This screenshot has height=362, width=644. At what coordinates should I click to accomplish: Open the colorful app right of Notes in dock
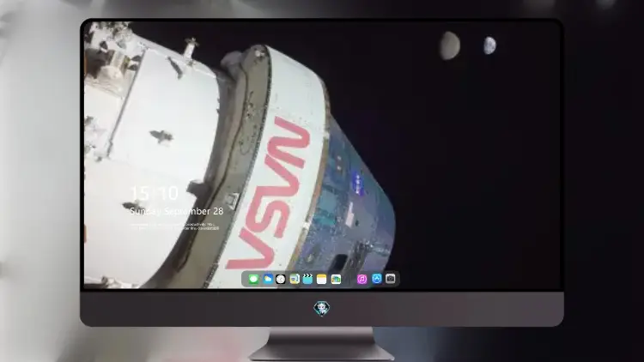[336, 279]
